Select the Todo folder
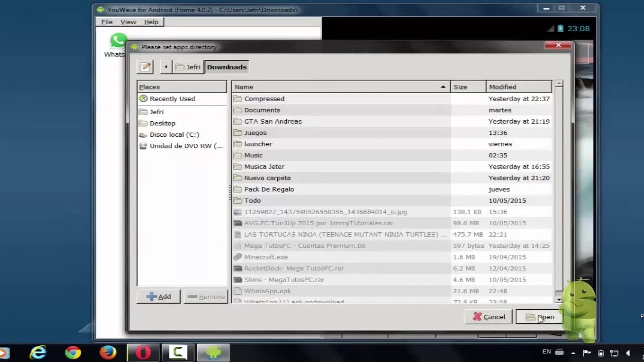The width and height of the screenshot is (644, 362). click(392, 201)
